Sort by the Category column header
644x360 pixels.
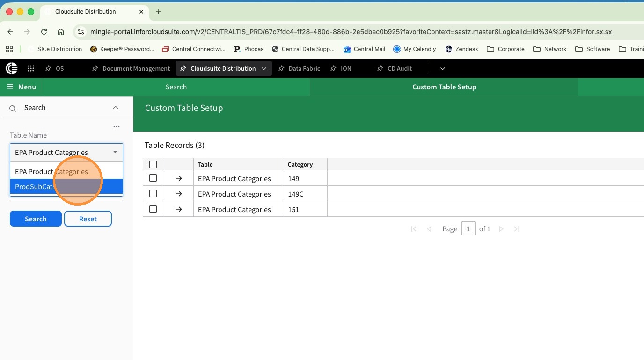305,164
